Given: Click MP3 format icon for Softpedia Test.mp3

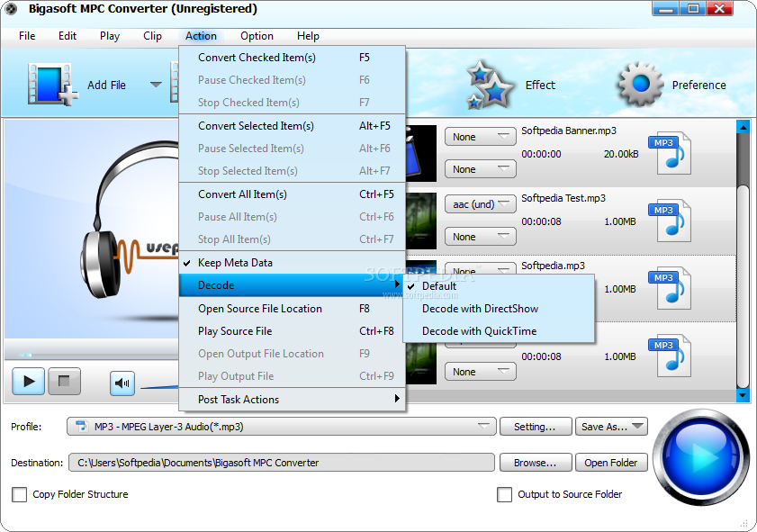Looking at the screenshot, I should pos(670,221).
